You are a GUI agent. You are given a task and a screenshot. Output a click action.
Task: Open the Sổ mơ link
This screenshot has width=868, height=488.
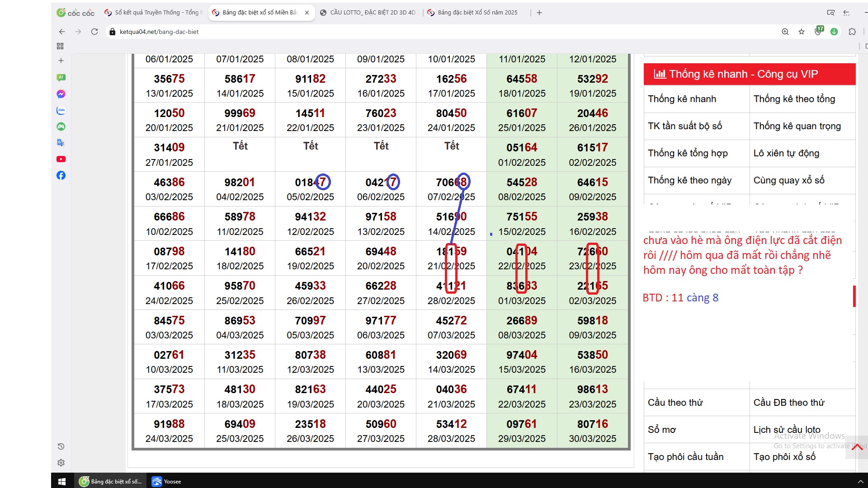click(662, 430)
